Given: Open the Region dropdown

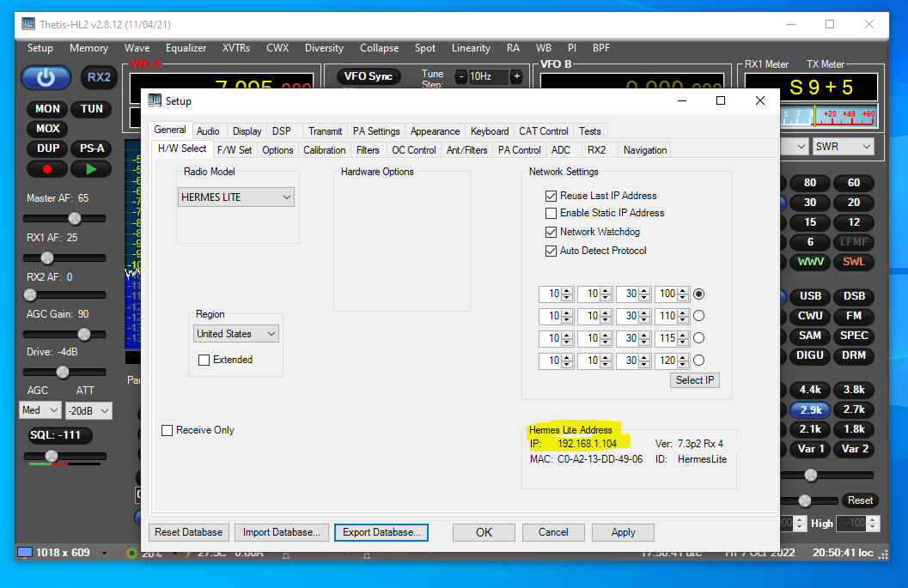Looking at the screenshot, I should [x=236, y=334].
